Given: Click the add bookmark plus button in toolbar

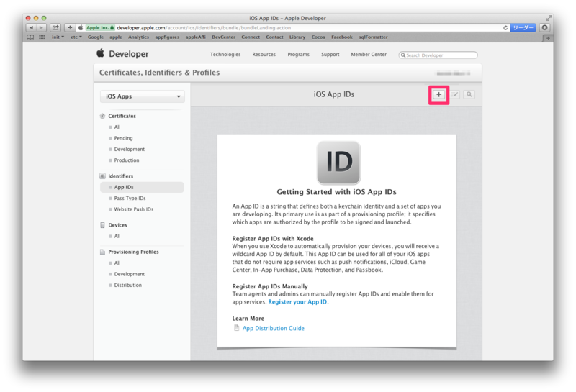Looking at the screenshot, I should tap(70, 27).
